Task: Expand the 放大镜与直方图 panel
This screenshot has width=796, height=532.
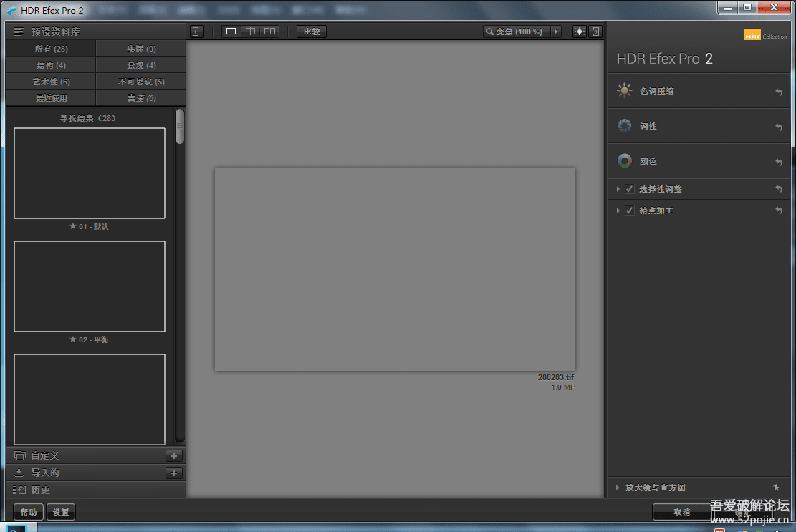Action: pyautogui.click(x=618, y=488)
